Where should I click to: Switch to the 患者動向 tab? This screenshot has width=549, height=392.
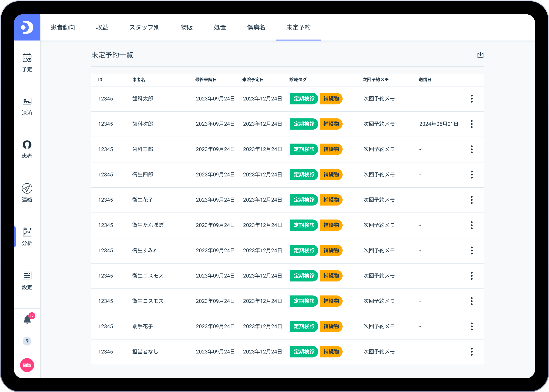click(x=63, y=27)
